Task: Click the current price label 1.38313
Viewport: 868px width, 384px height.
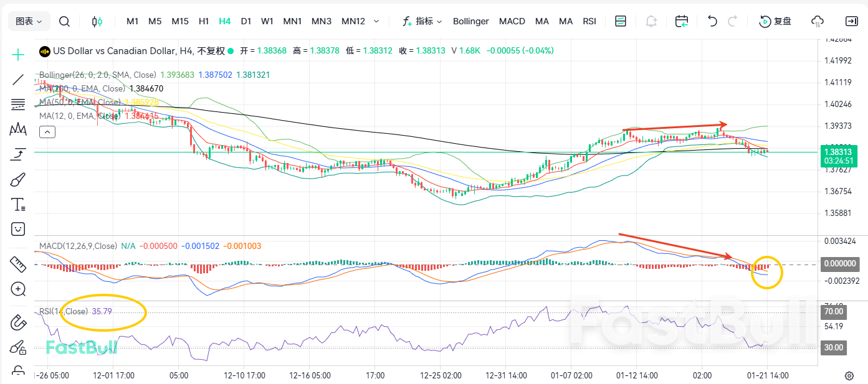Action: (838, 152)
